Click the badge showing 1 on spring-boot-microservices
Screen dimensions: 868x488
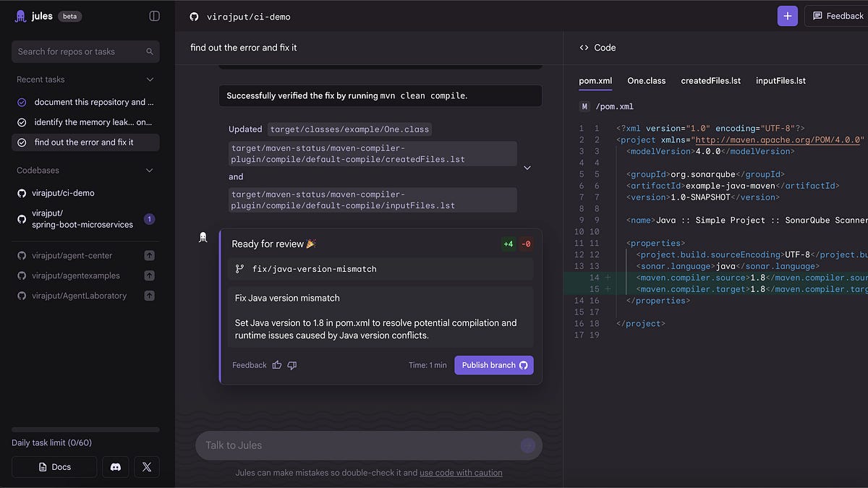[x=149, y=219]
